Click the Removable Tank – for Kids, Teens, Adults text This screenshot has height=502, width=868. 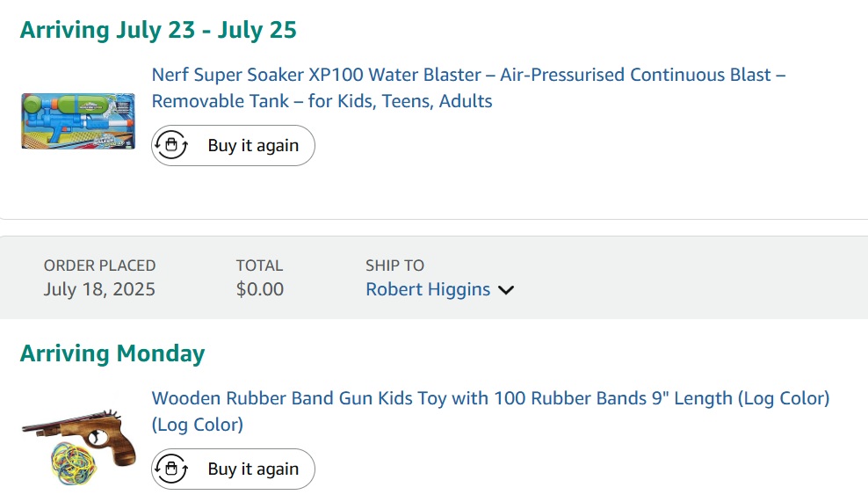coord(322,101)
